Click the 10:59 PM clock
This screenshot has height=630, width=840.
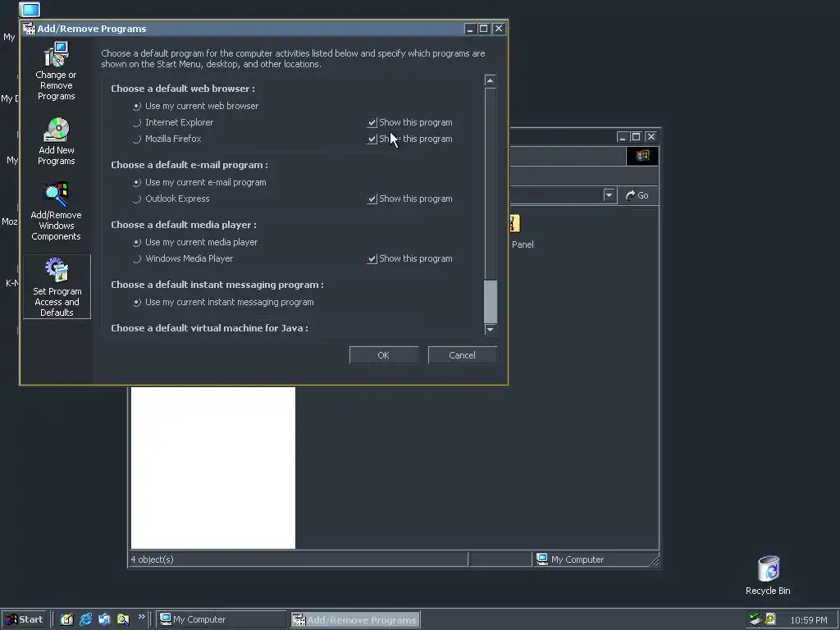click(808, 620)
